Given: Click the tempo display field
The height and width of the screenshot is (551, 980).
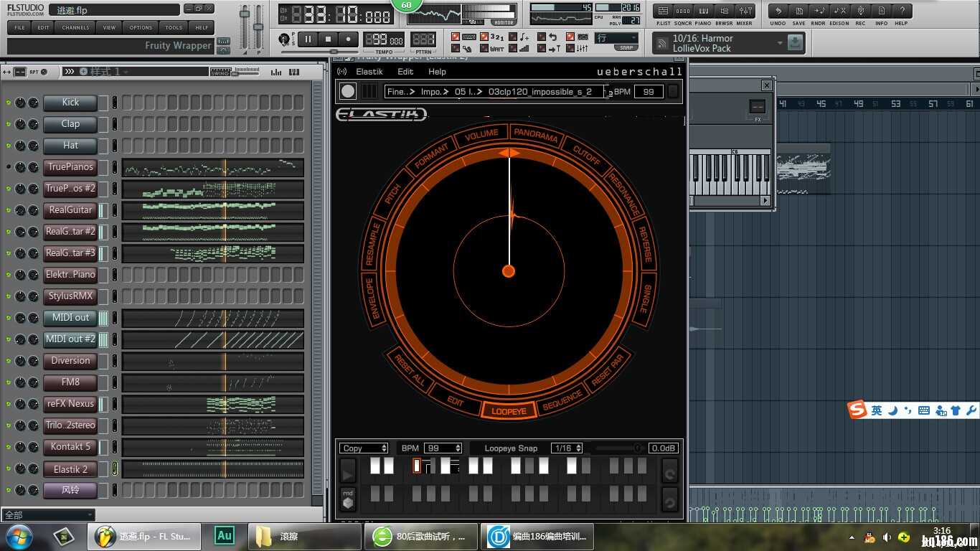Looking at the screenshot, I should pyautogui.click(x=385, y=40).
